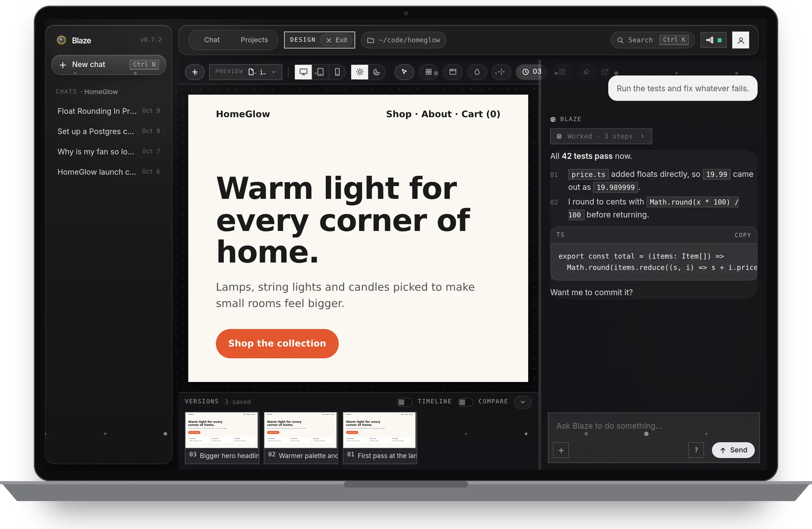Expand the Worked 3 steps details
Image resolution: width=812 pixels, height=529 pixels.
(x=601, y=136)
